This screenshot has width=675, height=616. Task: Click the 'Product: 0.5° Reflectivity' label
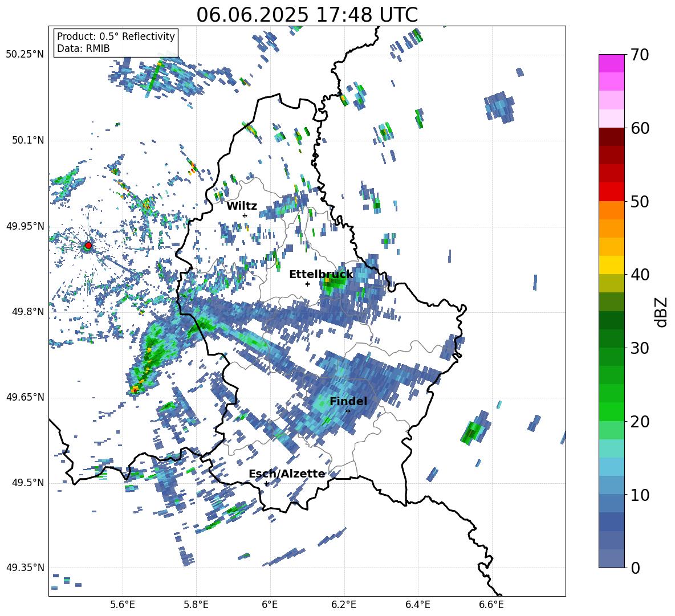tap(116, 36)
